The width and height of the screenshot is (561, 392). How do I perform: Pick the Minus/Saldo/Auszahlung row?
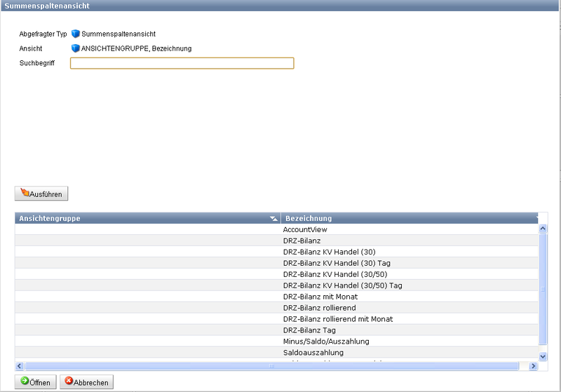point(325,342)
